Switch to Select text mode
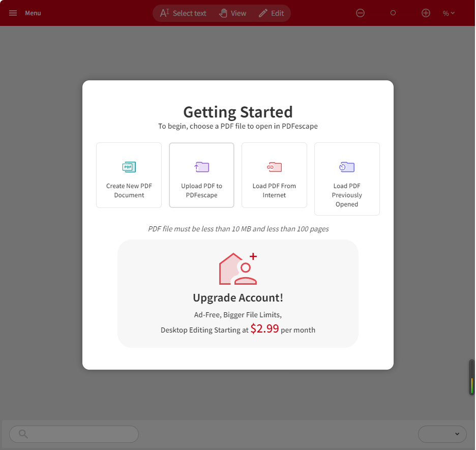The width and height of the screenshot is (476, 450). (x=183, y=13)
